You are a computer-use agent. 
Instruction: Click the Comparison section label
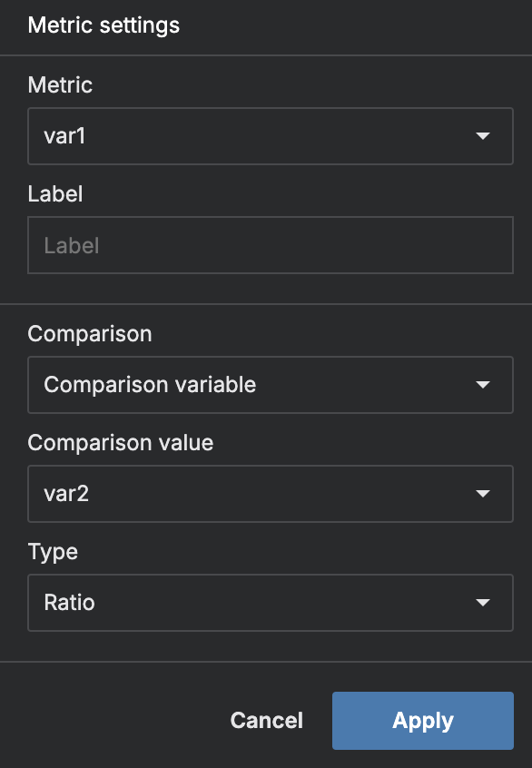tap(90, 334)
